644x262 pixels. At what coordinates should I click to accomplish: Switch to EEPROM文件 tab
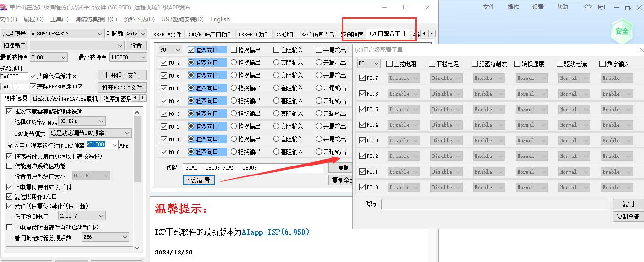click(x=167, y=35)
